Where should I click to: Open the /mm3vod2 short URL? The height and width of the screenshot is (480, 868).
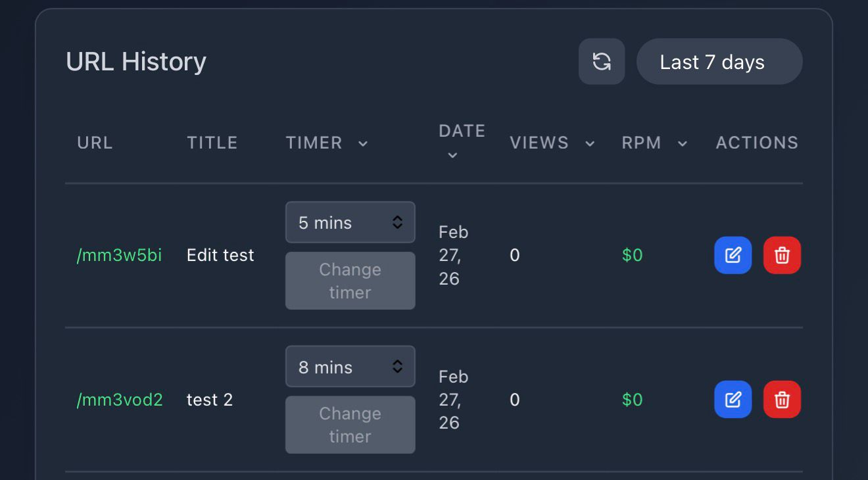point(120,399)
